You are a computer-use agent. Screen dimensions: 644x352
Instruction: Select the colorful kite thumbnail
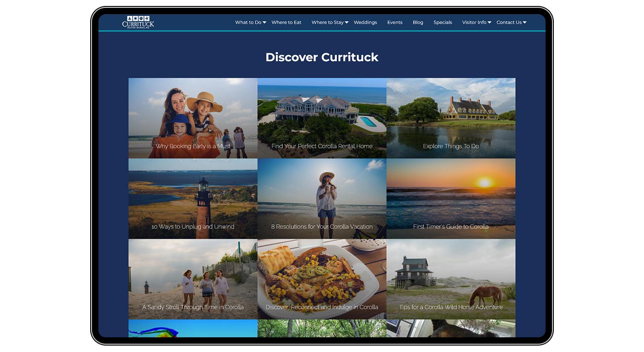click(x=193, y=329)
